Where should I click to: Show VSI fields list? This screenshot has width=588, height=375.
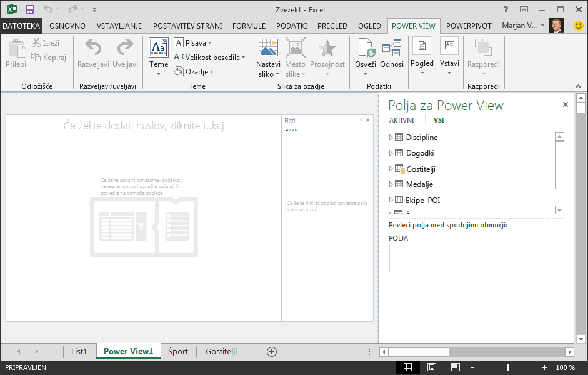pyautogui.click(x=439, y=120)
